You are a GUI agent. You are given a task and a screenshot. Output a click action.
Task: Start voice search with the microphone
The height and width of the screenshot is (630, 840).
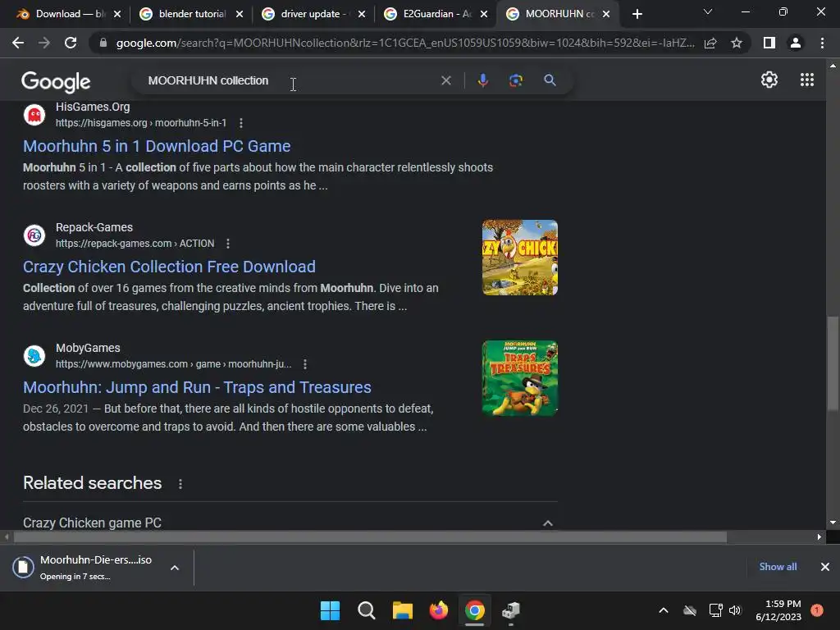click(x=482, y=80)
